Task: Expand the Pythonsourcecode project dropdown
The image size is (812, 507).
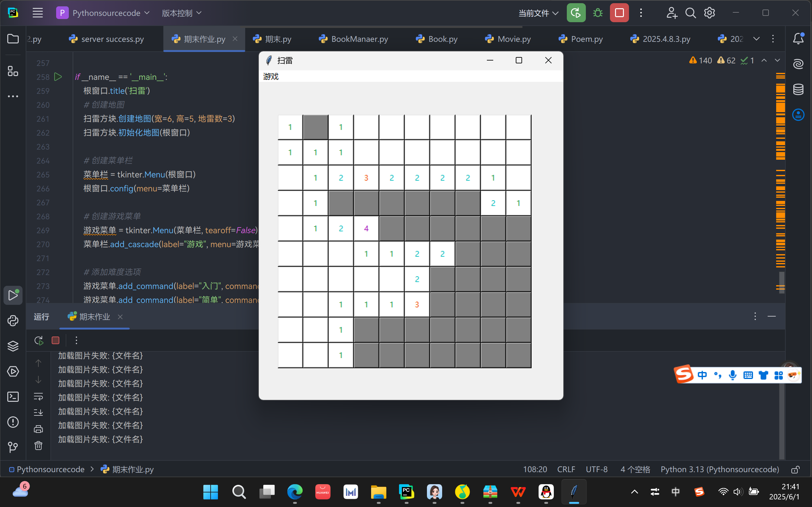Action: [106, 13]
